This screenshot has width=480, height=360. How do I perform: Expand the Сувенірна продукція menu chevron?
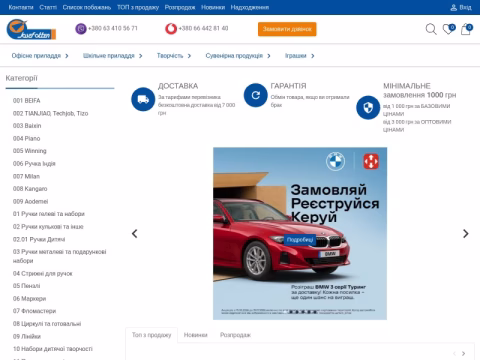point(269,56)
